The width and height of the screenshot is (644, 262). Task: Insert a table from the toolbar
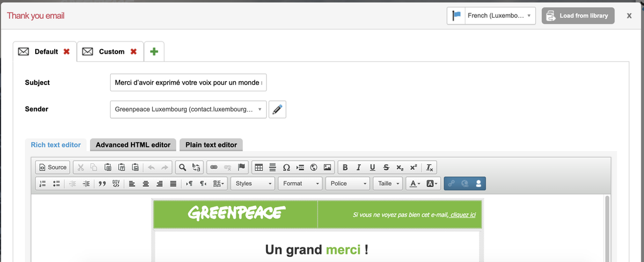258,168
